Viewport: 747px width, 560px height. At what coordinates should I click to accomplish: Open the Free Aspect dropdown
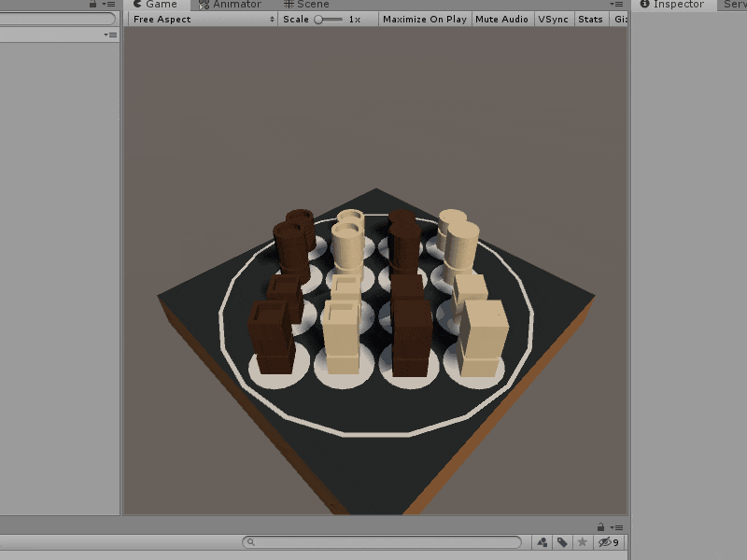[x=203, y=19]
